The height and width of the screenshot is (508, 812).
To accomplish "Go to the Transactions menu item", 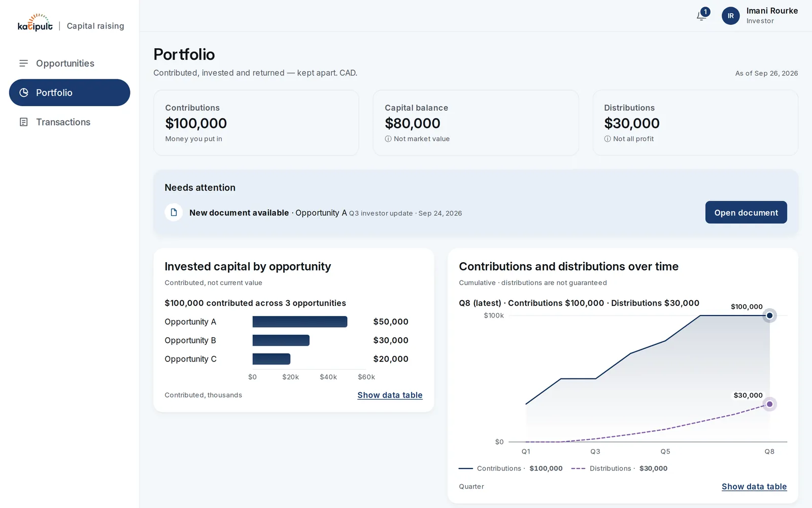I will pyautogui.click(x=70, y=122).
